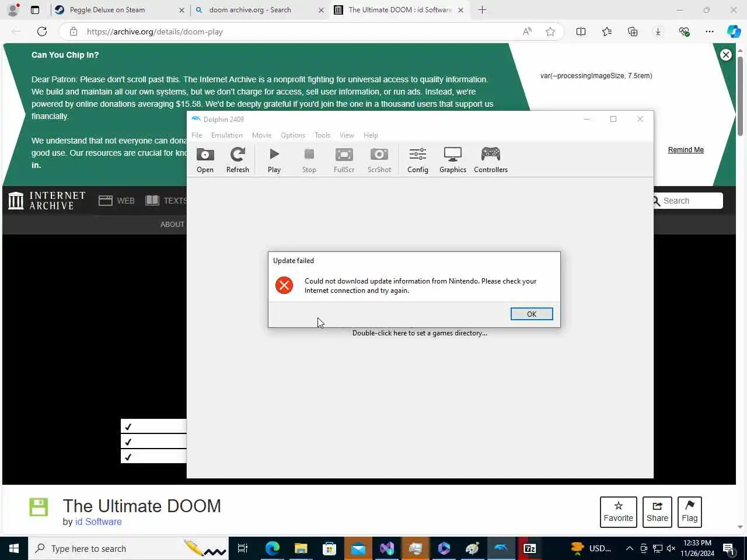This screenshot has height=560, width=747.
Task: Open Mail app from taskbar
Action: point(358,548)
